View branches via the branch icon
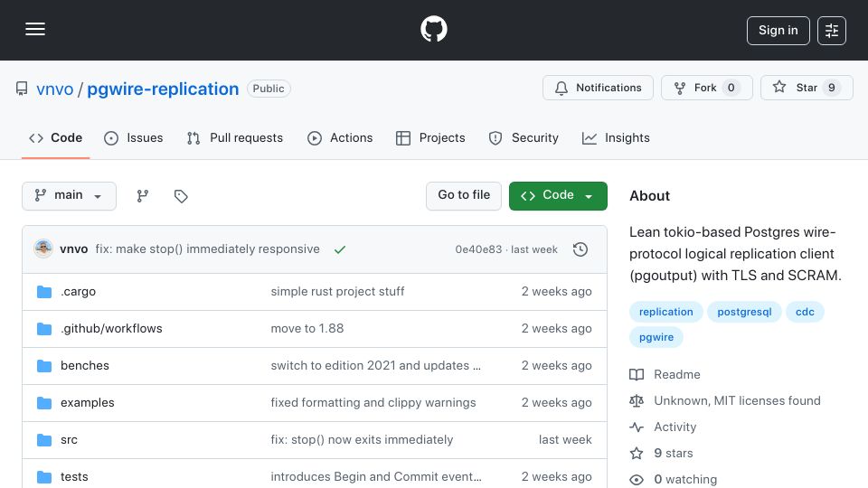 tap(143, 196)
